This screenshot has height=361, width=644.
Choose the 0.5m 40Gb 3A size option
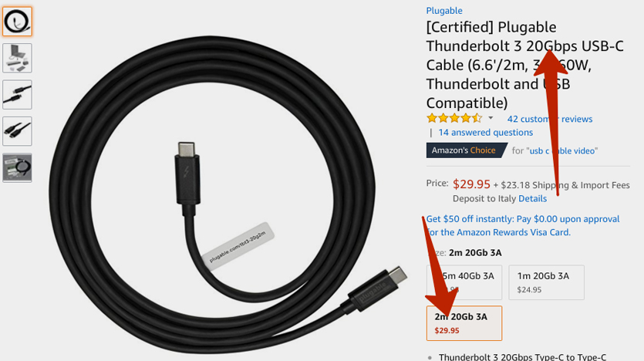[x=464, y=282]
